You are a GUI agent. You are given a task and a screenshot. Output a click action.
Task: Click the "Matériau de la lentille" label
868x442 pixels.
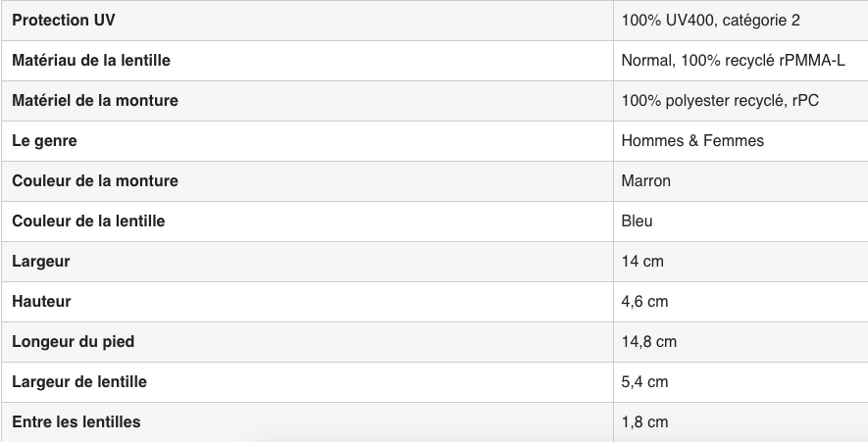(91, 61)
